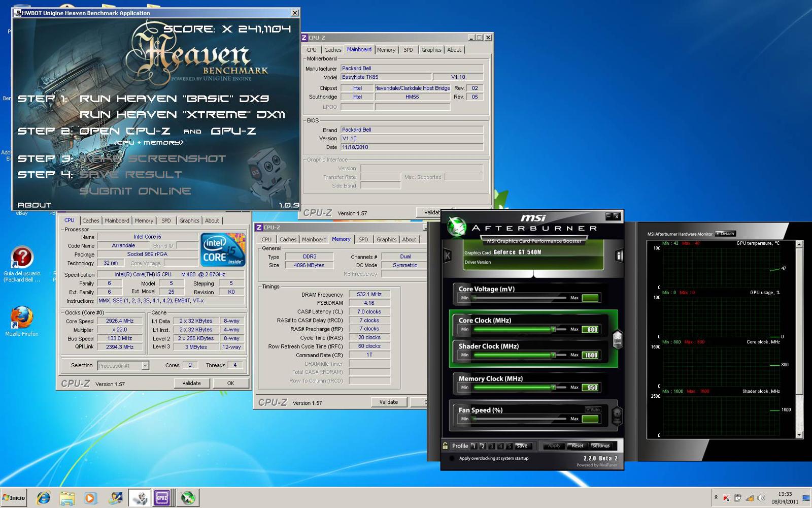Screen dimensions: 812x508
Task: Run Heaven "Xtreme" DX11 benchmark
Action: (x=182, y=115)
